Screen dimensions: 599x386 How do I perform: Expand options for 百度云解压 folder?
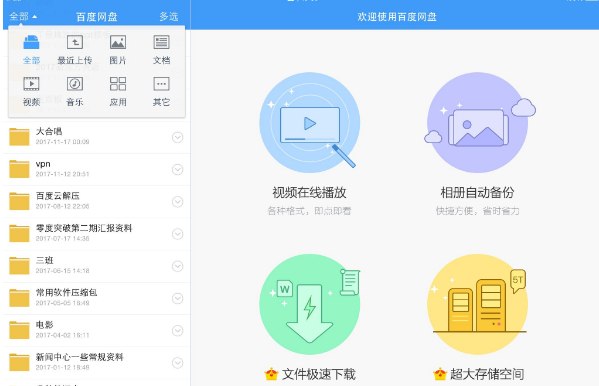point(178,201)
